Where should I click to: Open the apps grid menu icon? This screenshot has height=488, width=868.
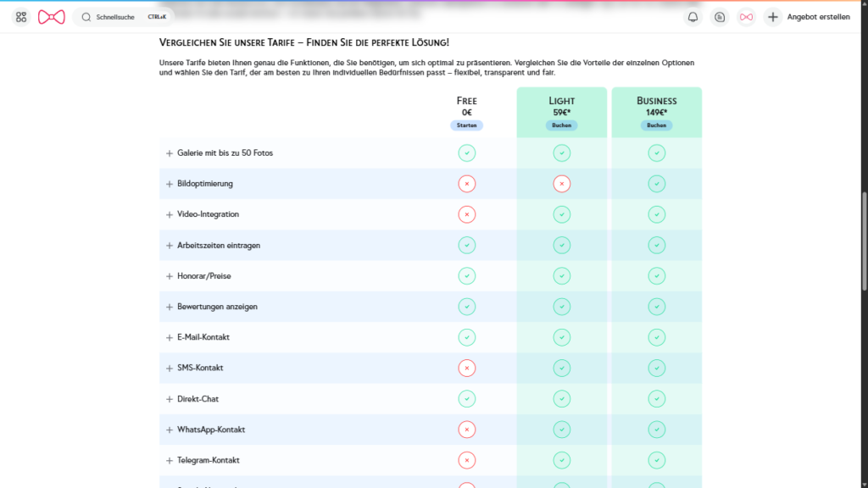click(x=21, y=17)
